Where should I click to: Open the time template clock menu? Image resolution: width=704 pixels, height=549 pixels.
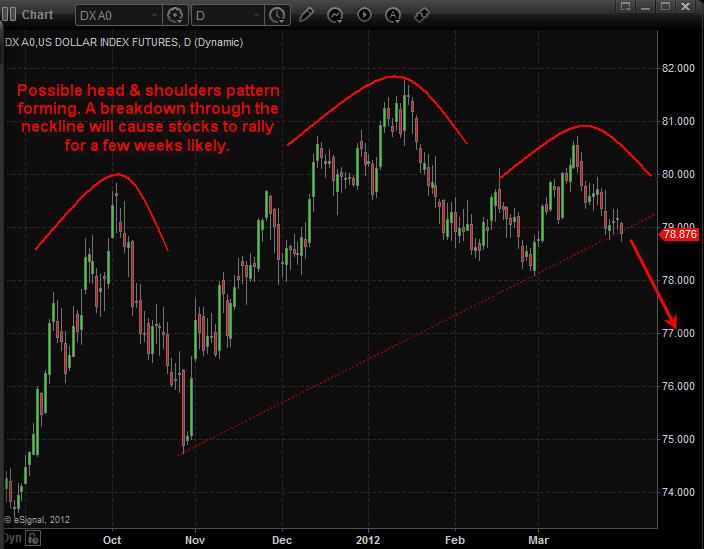277,16
